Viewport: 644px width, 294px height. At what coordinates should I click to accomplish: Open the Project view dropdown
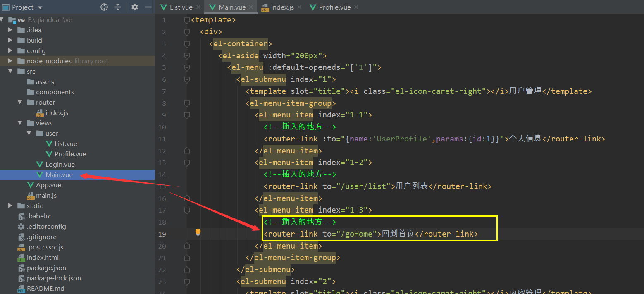tap(40, 7)
